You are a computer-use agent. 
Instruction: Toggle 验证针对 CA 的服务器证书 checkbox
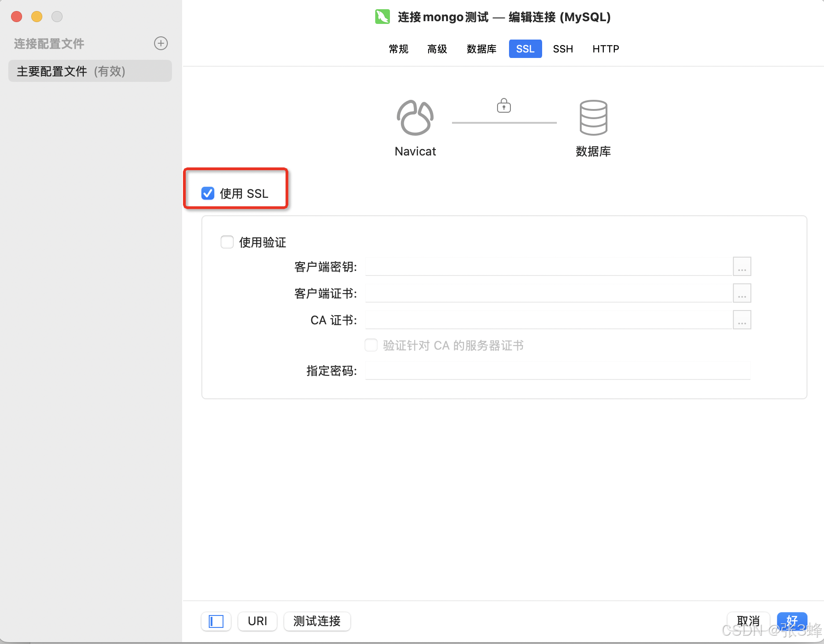[371, 345]
